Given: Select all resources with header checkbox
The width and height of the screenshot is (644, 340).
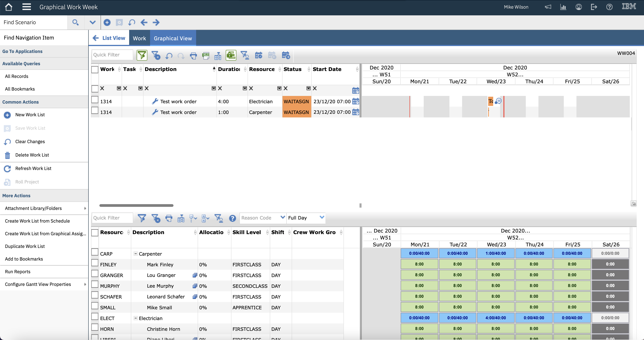Looking at the screenshot, I should click(x=95, y=233).
